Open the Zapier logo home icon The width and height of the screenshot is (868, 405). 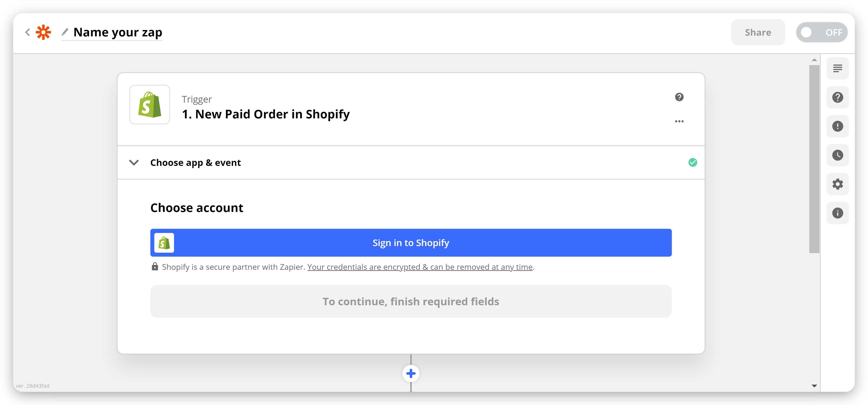click(x=43, y=32)
